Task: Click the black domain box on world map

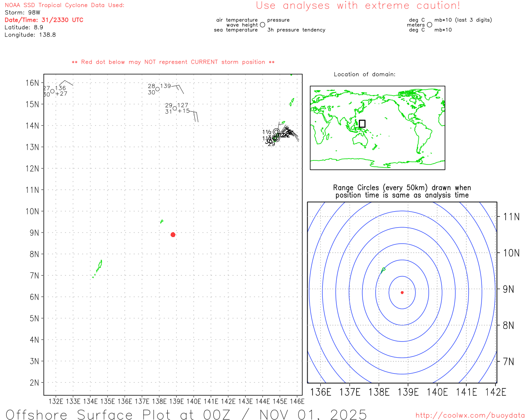Action: [x=362, y=124]
